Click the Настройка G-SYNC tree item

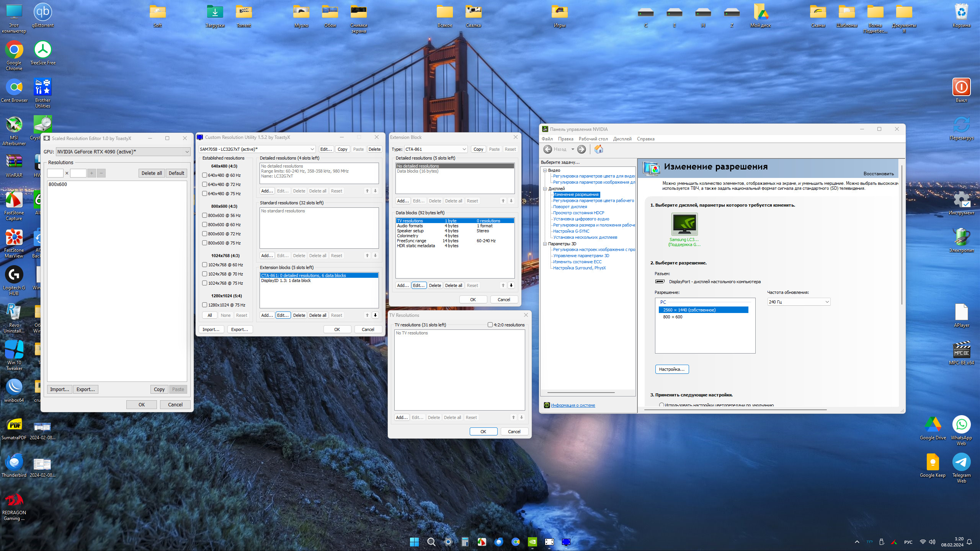[571, 231]
